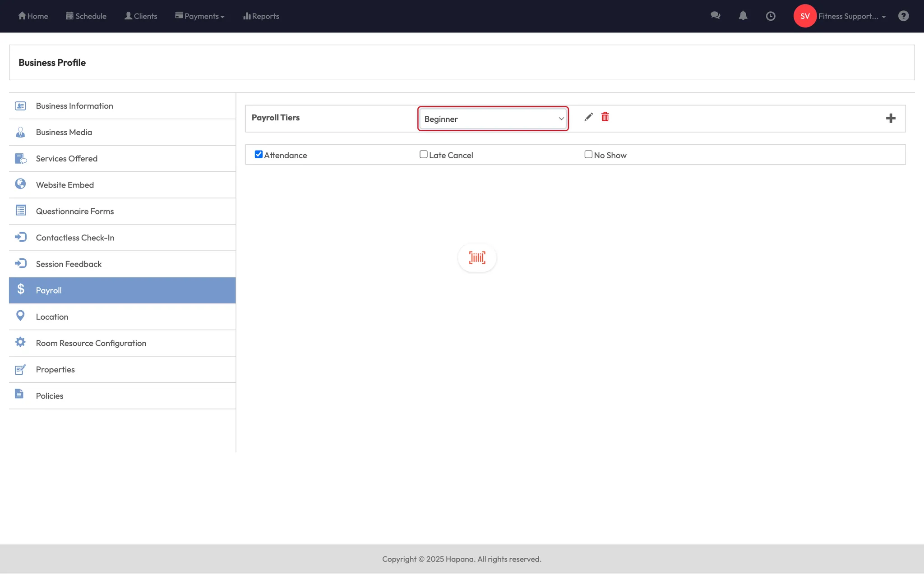924x574 pixels.
Task: Add new payroll tier plus icon
Action: (x=890, y=118)
